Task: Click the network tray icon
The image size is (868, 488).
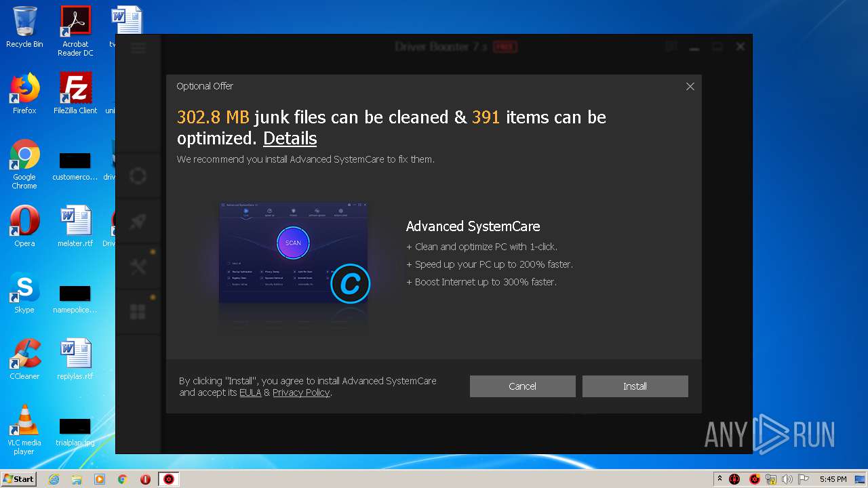Action: pos(771,479)
